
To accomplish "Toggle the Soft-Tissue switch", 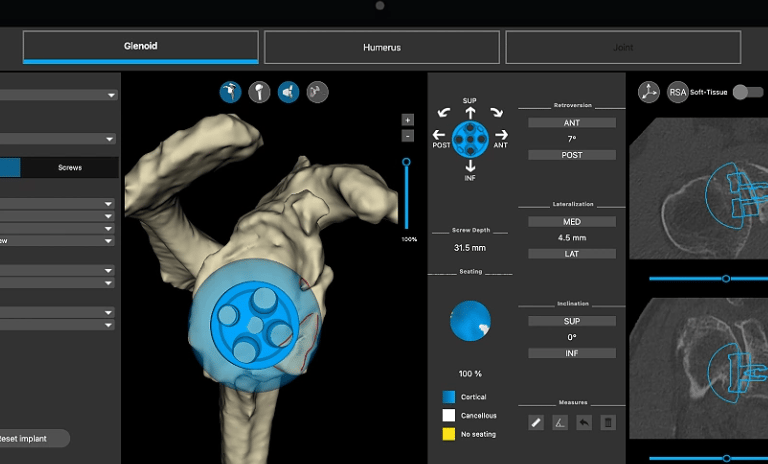I will click(748, 92).
